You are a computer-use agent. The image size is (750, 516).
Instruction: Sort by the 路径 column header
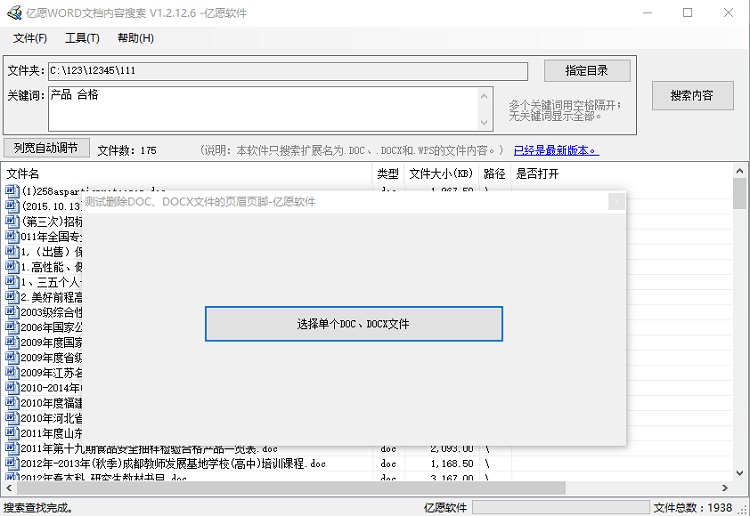coord(494,174)
